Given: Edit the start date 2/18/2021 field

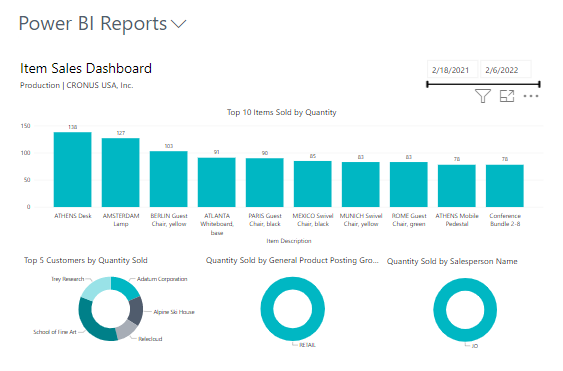Looking at the screenshot, I should click(x=452, y=70).
